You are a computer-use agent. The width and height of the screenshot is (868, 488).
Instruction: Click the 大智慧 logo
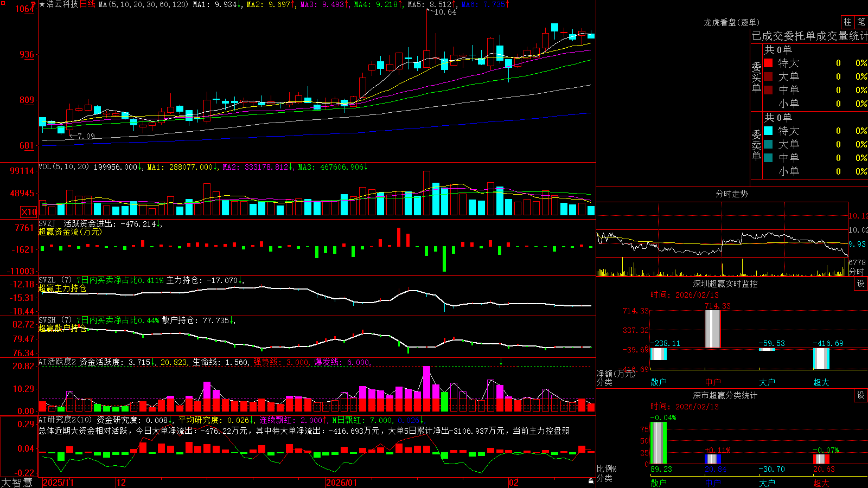pos(16,483)
